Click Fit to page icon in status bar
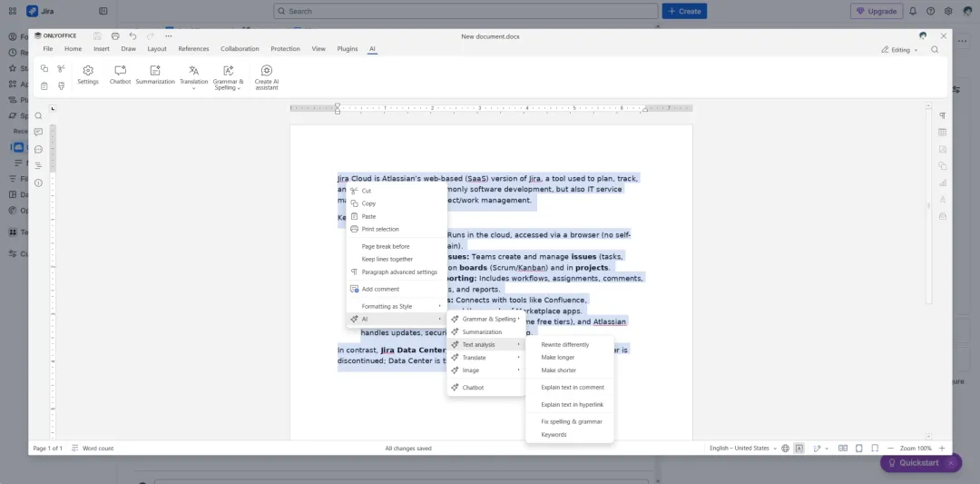The width and height of the screenshot is (980, 484). pos(858,449)
